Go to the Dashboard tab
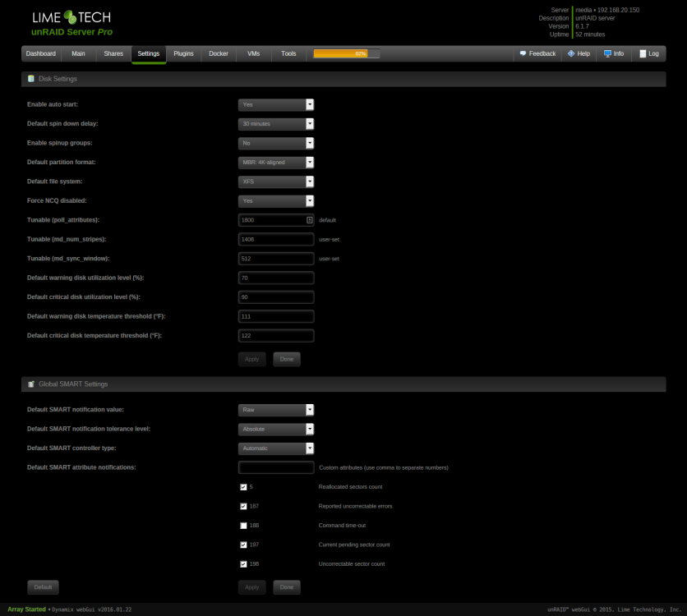The width and height of the screenshot is (687, 616). (x=41, y=53)
